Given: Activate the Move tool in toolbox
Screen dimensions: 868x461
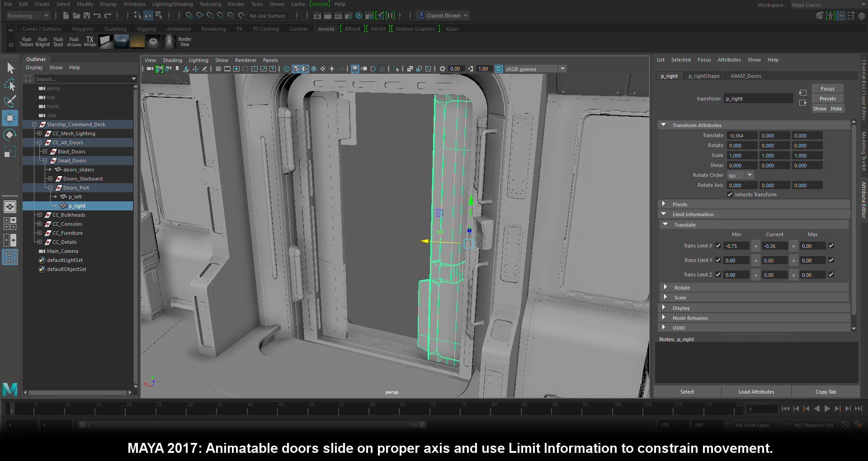Looking at the screenshot, I should pos(10,118).
